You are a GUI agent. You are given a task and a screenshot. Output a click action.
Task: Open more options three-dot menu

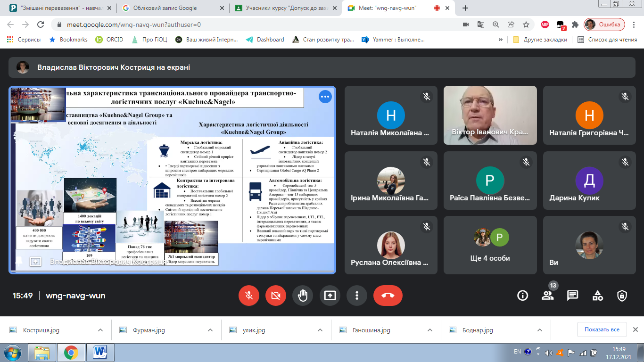(357, 296)
